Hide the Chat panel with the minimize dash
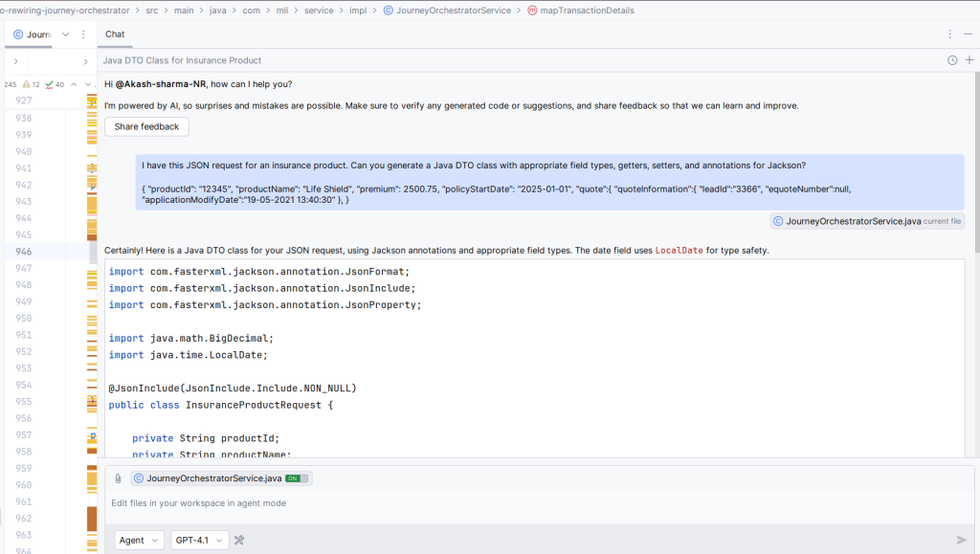The height and width of the screenshot is (554, 980). (969, 34)
